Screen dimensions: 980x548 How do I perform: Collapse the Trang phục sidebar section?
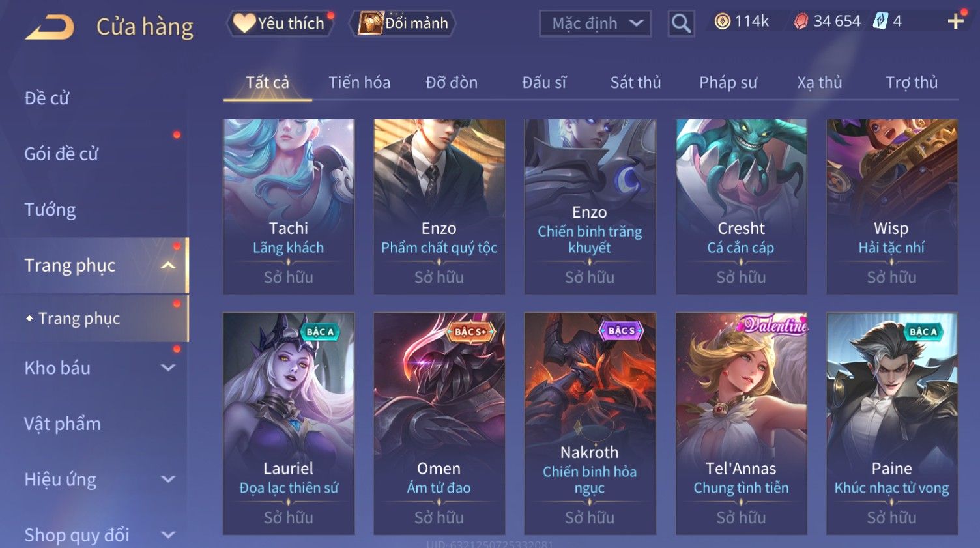click(x=168, y=265)
